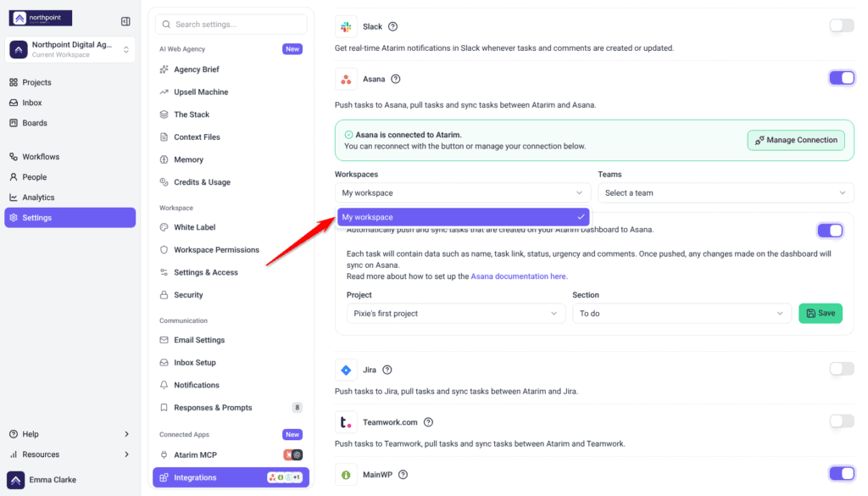Enable the Teamwork.com integration toggle
868x496 pixels.
point(842,421)
